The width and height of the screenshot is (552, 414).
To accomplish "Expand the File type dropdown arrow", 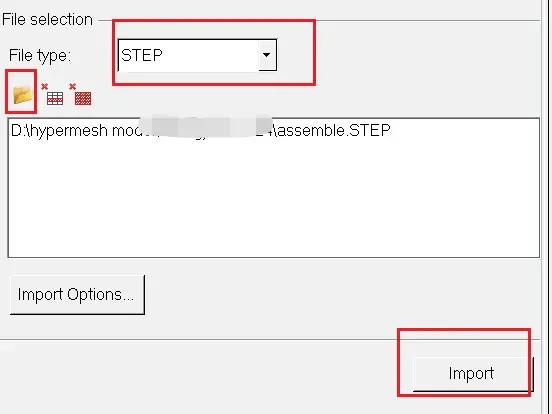I will [x=267, y=55].
